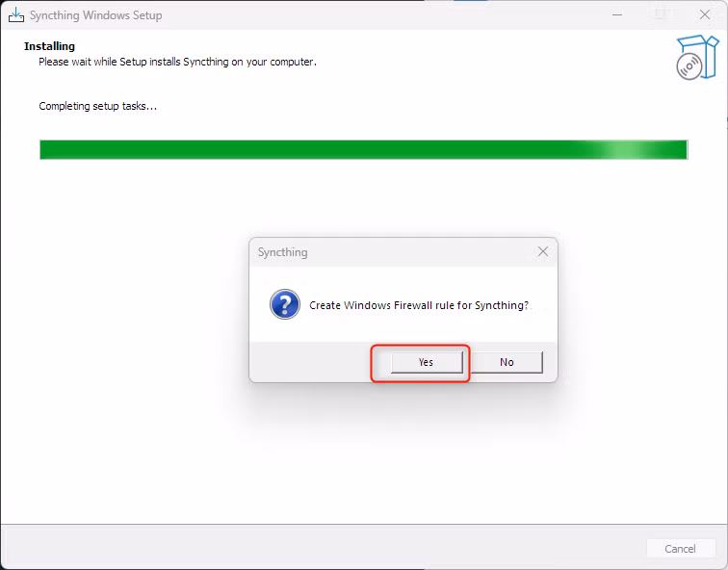
Task: Decline firewall rule with No button
Action: (x=507, y=362)
